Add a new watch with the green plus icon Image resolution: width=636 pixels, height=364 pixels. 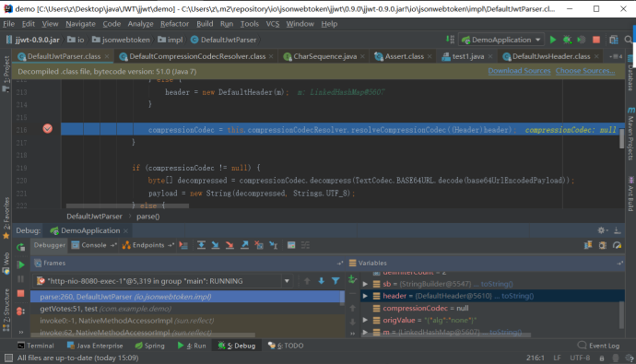[x=352, y=279]
